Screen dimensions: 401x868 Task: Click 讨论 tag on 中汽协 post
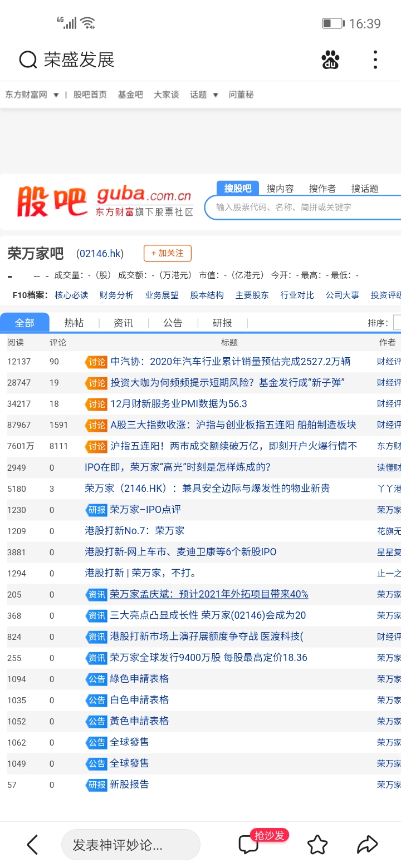coord(96,362)
